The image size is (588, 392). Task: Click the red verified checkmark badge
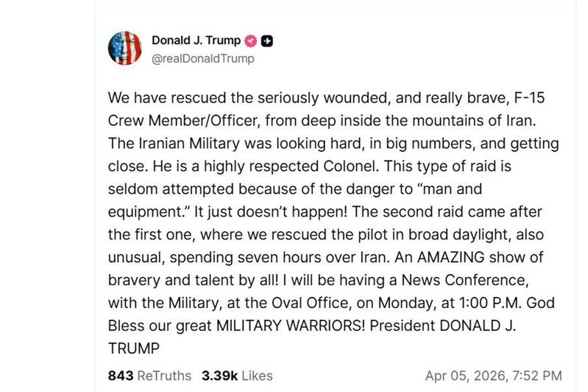[x=250, y=41]
